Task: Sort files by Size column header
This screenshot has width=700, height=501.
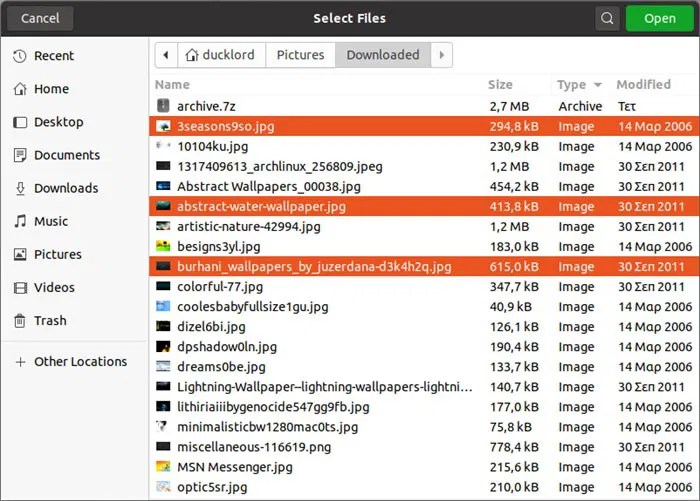Action: pos(500,84)
